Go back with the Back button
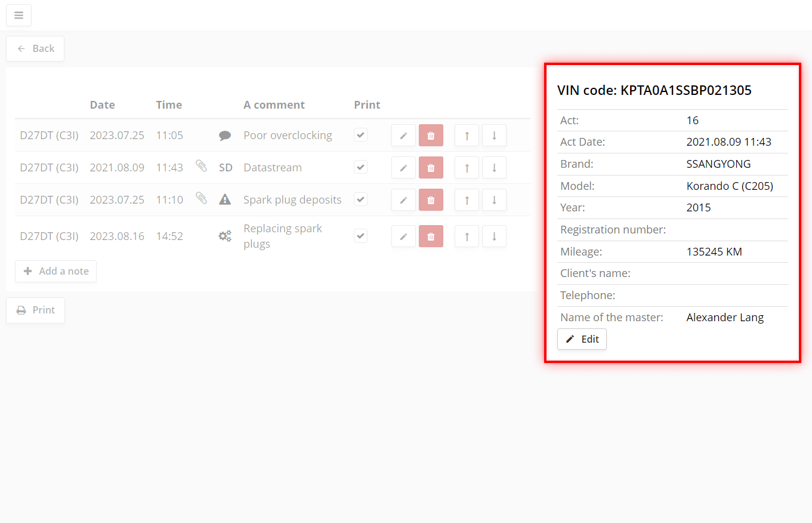Screen dimensions: 812x523 [x=35, y=49]
